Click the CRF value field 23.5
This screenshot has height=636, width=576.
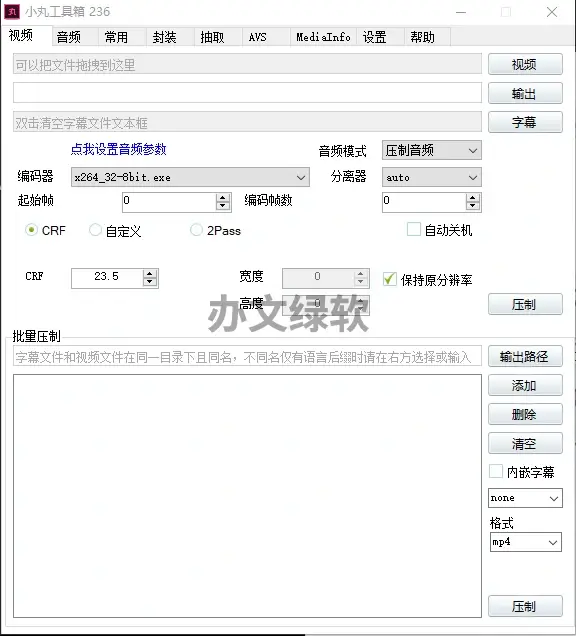click(x=107, y=278)
